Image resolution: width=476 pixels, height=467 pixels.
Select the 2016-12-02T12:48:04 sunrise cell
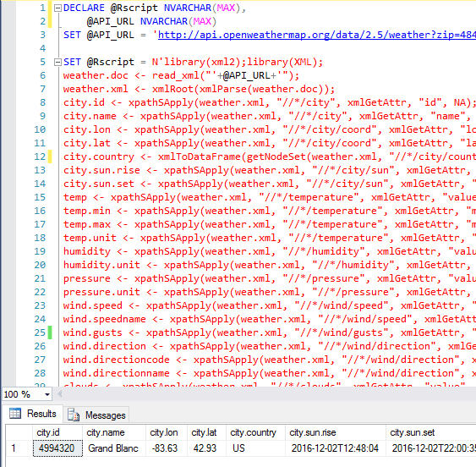[x=336, y=448]
